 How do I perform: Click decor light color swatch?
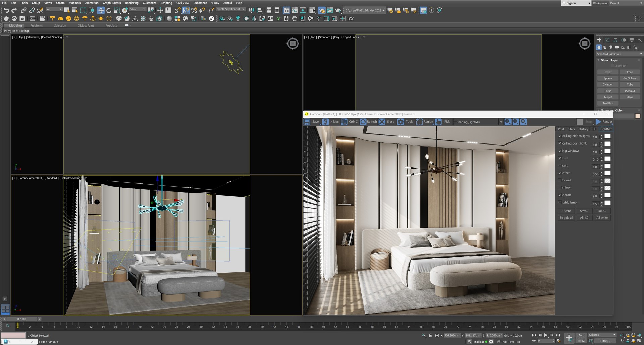tap(607, 195)
